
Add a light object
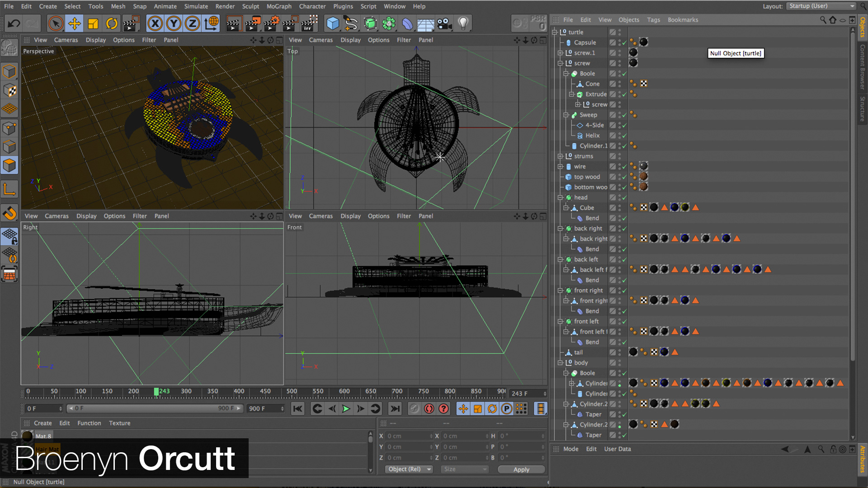pyautogui.click(x=463, y=23)
